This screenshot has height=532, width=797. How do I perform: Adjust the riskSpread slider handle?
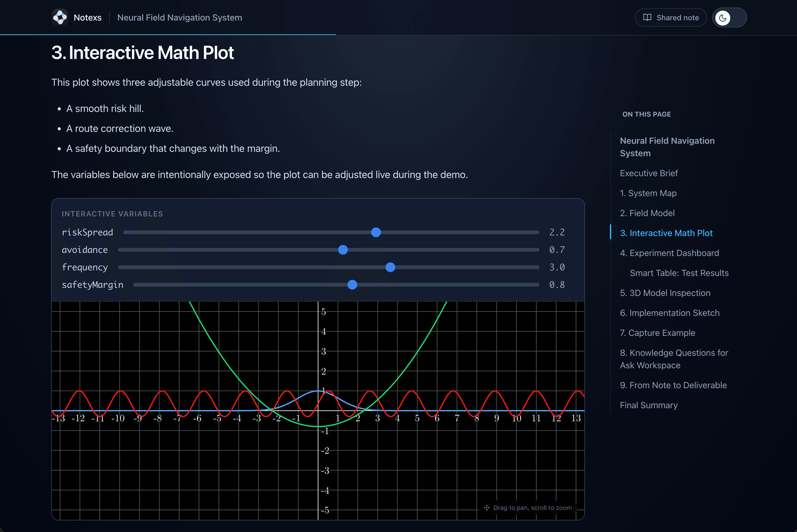pyautogui.click(x=376, y=232)
